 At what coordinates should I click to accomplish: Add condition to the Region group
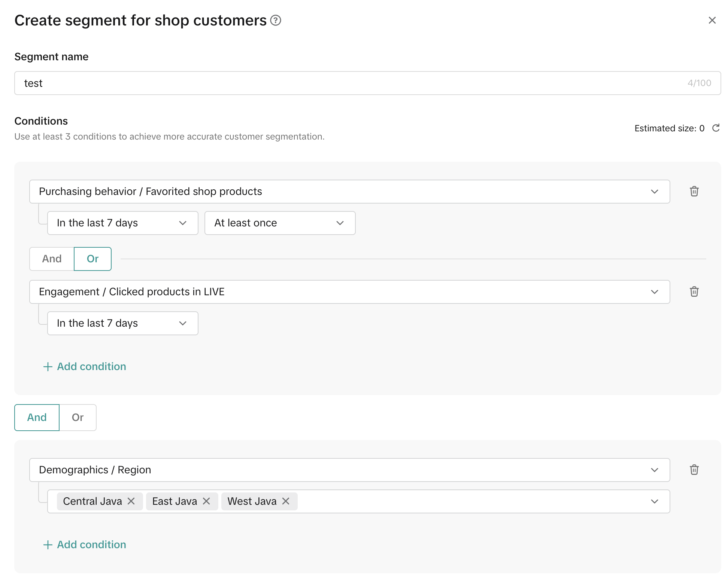pyautogui.click(x=85, y=544)
